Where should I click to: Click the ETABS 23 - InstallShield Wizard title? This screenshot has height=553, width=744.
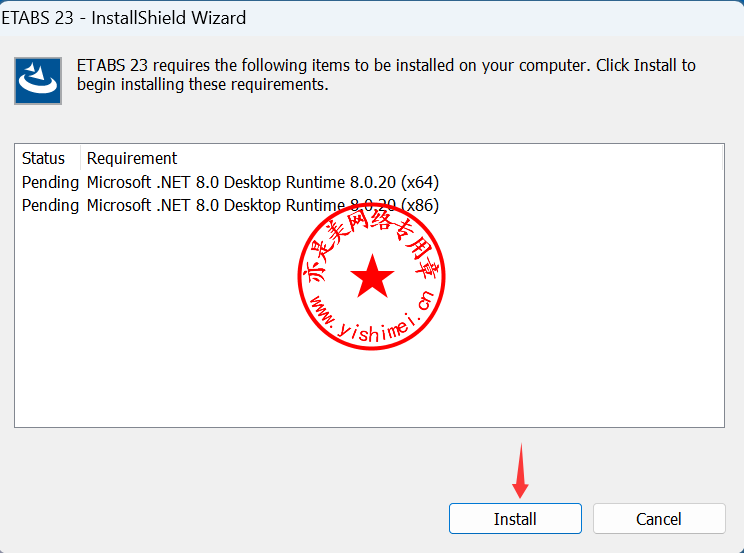click(x=123, y=18)
